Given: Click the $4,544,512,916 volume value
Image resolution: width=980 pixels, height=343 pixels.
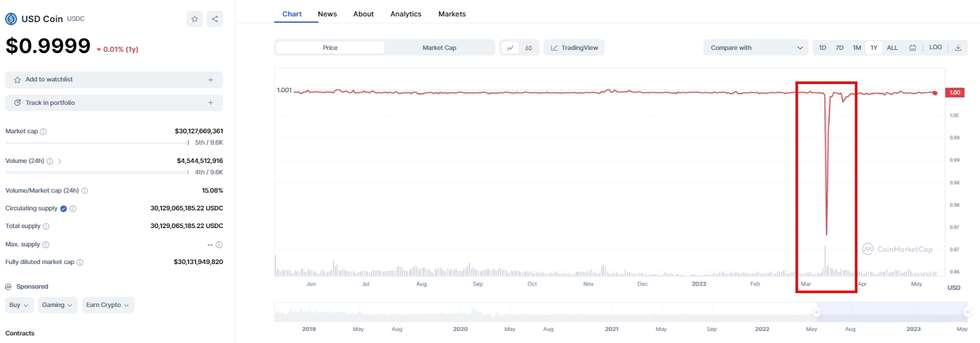Looking at the screenshot, I should 200,160.
